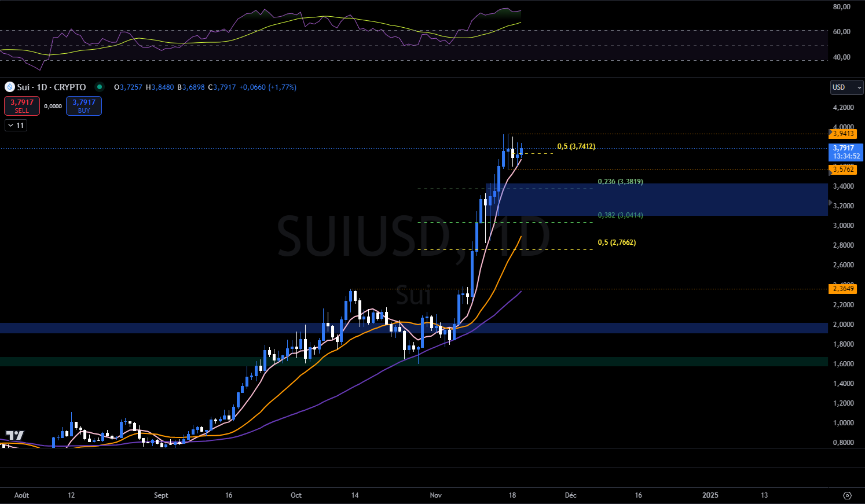The height and width of the screenshot is (504, 865).
Task: Click the Sui droplet logo icon
Action: [x=9, y=87]
